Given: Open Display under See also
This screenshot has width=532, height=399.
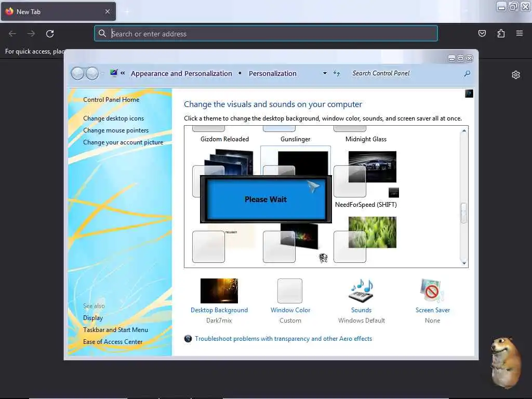Looking at the screenshot, I should (93, 318).
